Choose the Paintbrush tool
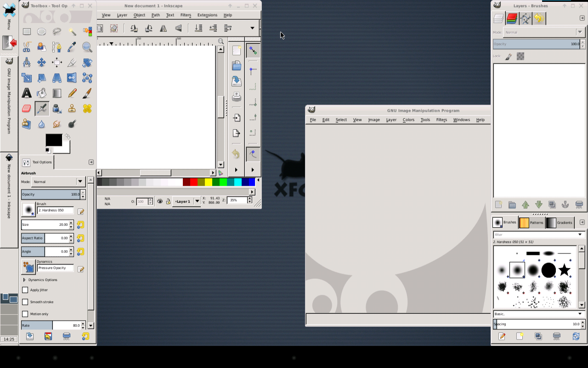588x368 pixels. (x=87, y=93)
